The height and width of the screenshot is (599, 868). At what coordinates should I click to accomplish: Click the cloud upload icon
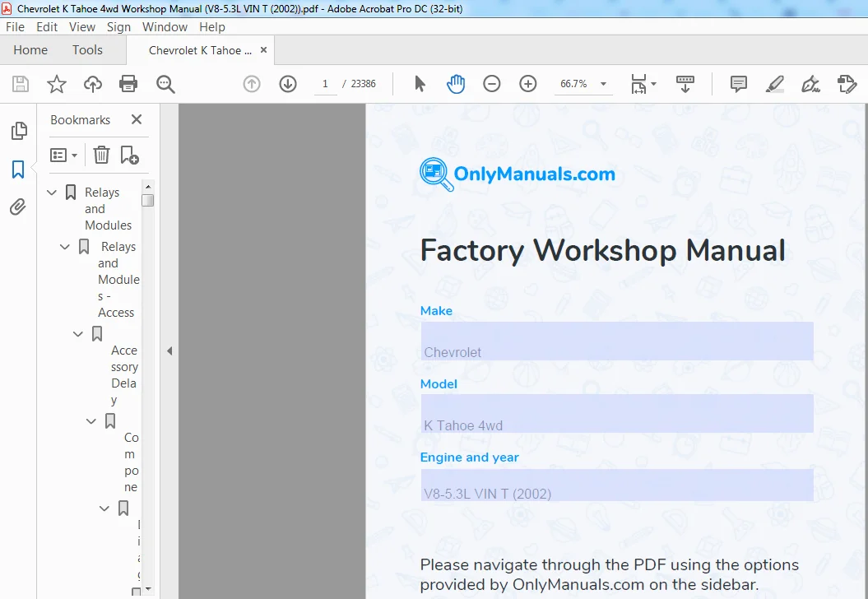click(92, 84)
